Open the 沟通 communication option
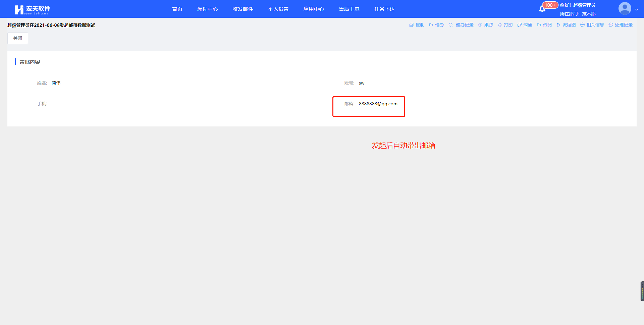Viewport: 644px width, 325px height. click(x=525, y=25)
